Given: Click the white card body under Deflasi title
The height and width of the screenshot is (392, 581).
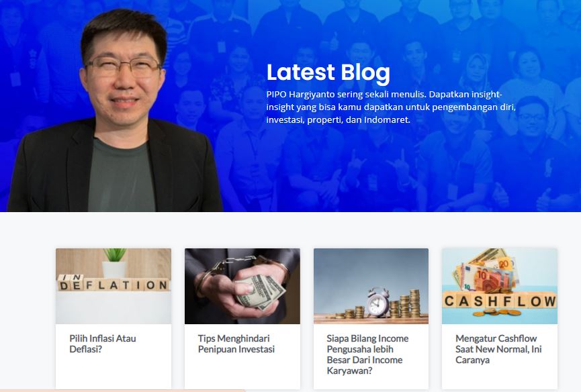Looking at the screenshot, I should [114, 372].
